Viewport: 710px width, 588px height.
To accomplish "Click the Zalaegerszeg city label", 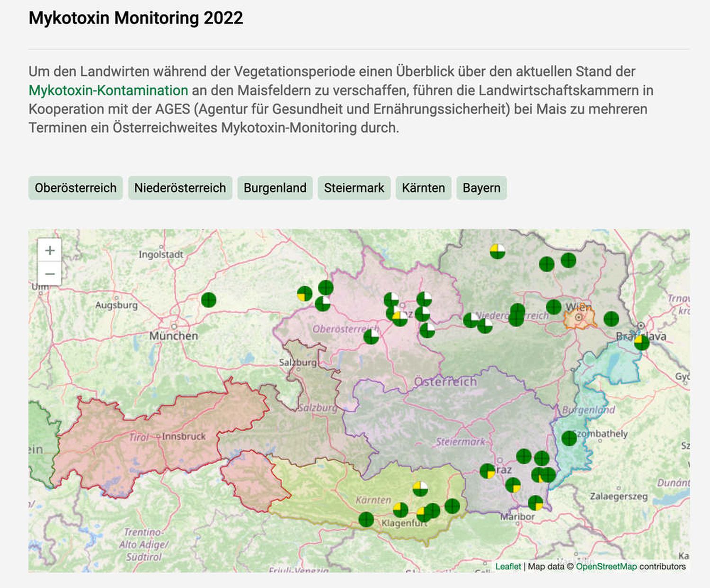I will point(619,496).
